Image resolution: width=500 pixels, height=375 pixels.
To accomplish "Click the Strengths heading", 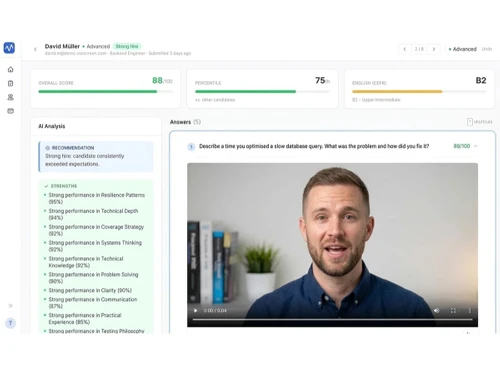I will pos(64,186).
